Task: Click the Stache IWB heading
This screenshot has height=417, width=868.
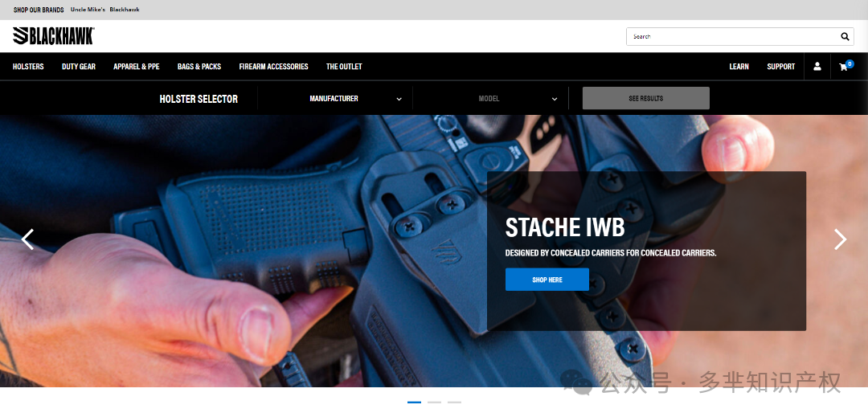Action: point(565,228)
